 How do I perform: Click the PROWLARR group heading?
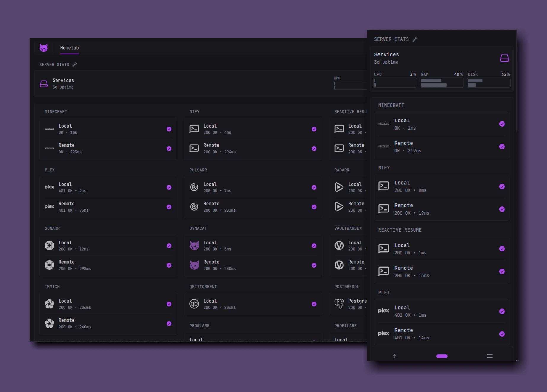click(x=200, y=326)
